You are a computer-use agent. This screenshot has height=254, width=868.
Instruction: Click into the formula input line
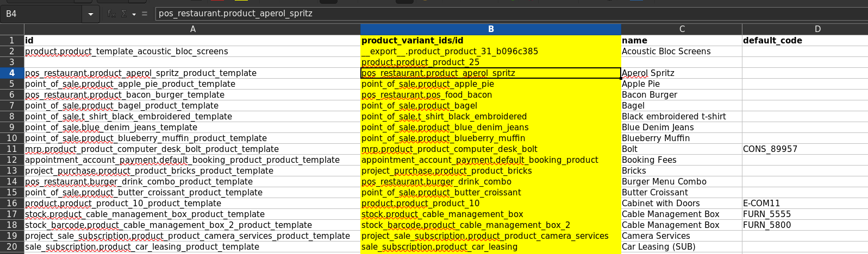tap(510, 14)
